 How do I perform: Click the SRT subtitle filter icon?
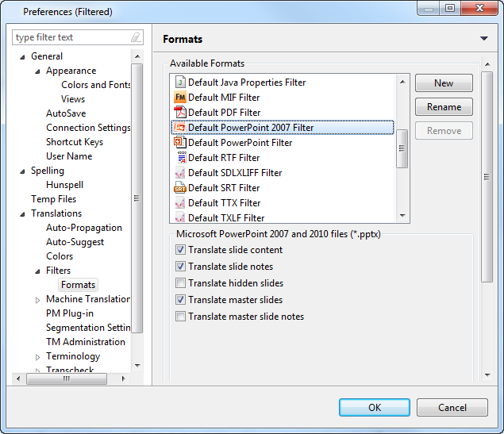pyautogui.click(x=180, y=188)
